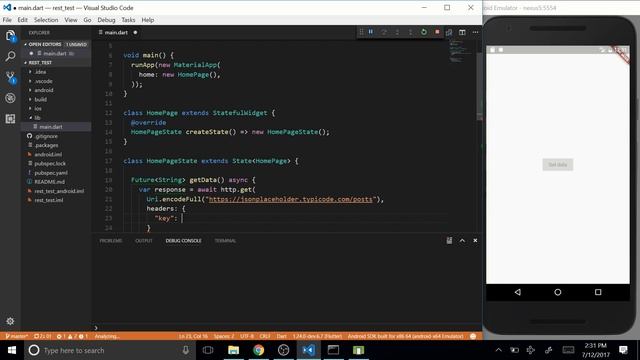This screenshot has height=360, width=640.
Task: Grab the debug toolbar drag handle
Action: (361, 32)
